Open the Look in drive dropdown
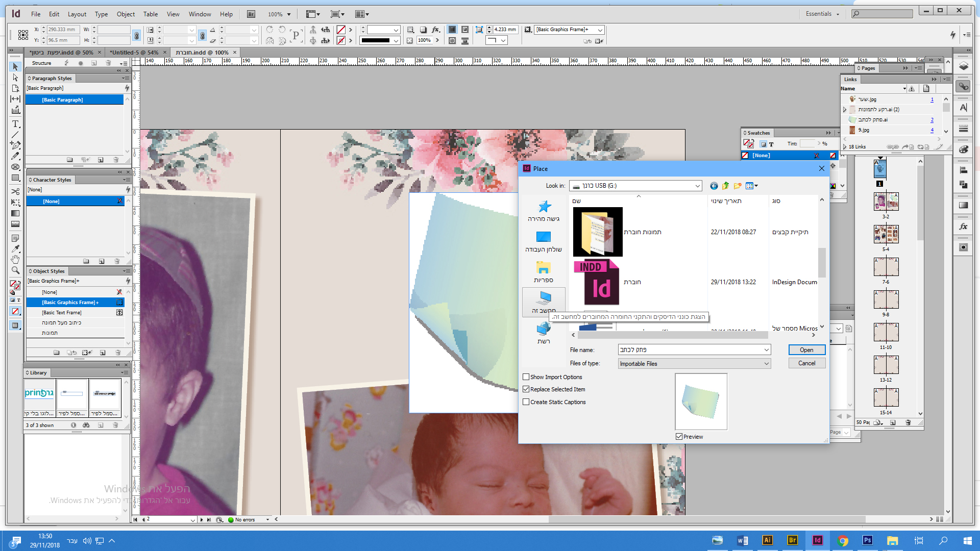The image size is (980, 551). click(697, 186)
